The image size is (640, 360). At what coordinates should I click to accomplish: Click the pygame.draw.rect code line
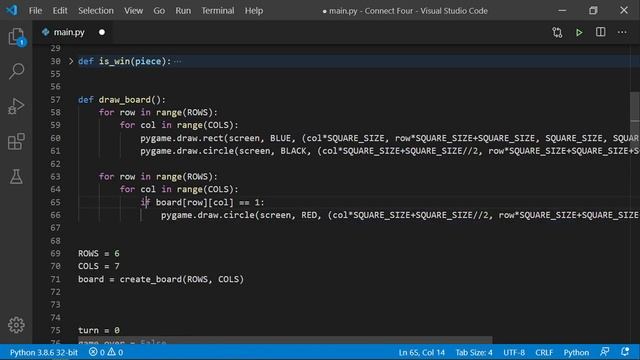[x=389, y=138]
